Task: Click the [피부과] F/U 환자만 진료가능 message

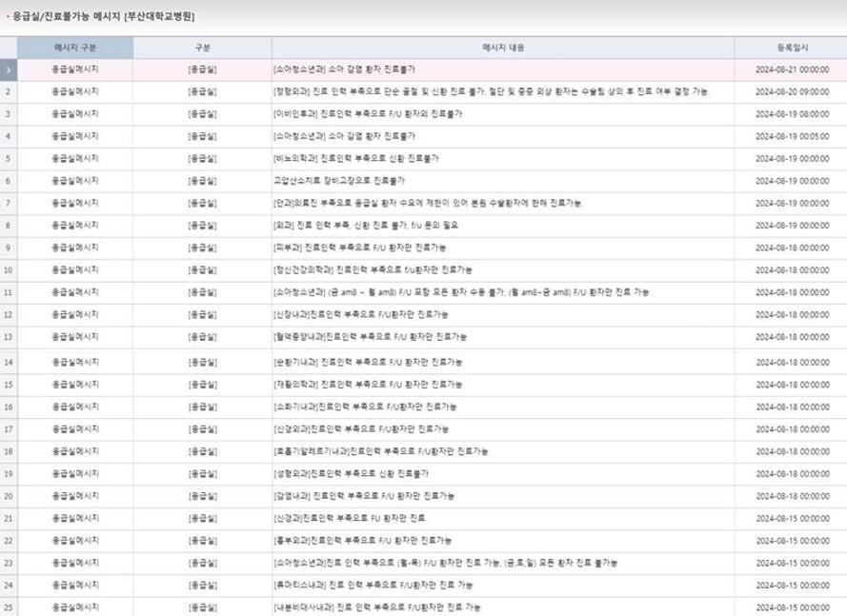Action: click(x=360, y=248)
